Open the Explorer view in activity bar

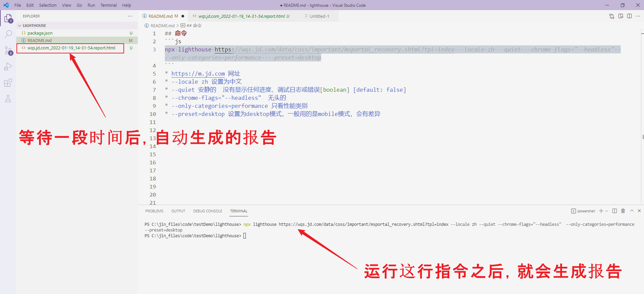tap(8, 18)
